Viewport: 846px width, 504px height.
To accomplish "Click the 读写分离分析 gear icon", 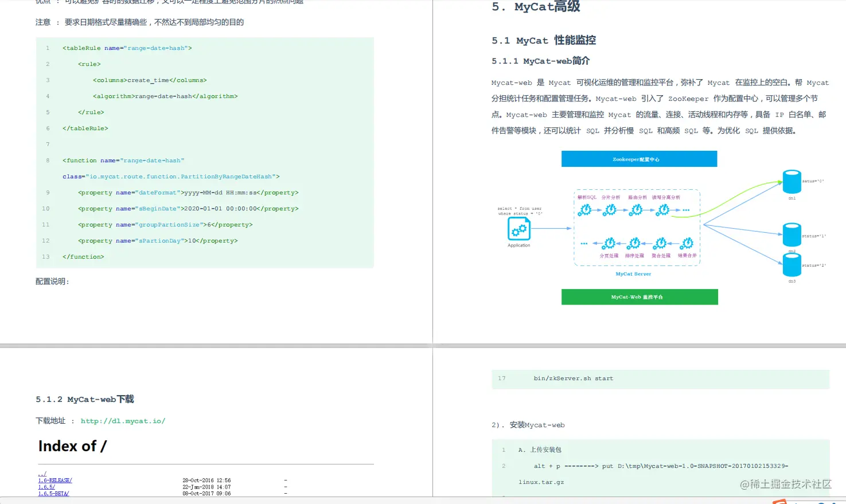I will pos(662,209).
